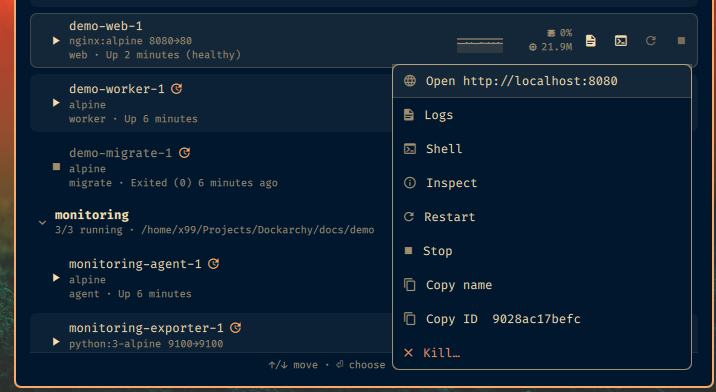This screenshot has height=392, width=716.
Task: Select Copy name in the context menu
Action: [542, 285]
